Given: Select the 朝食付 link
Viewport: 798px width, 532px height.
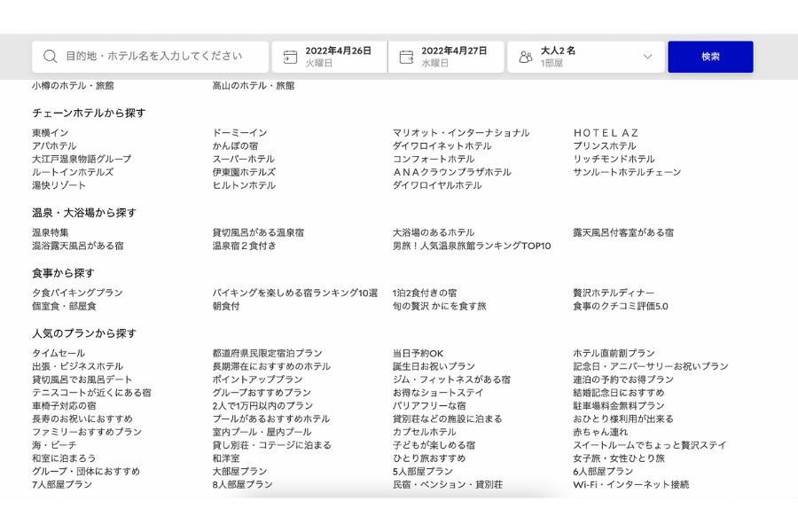Looking at the screenshot, I should [226, 306].
